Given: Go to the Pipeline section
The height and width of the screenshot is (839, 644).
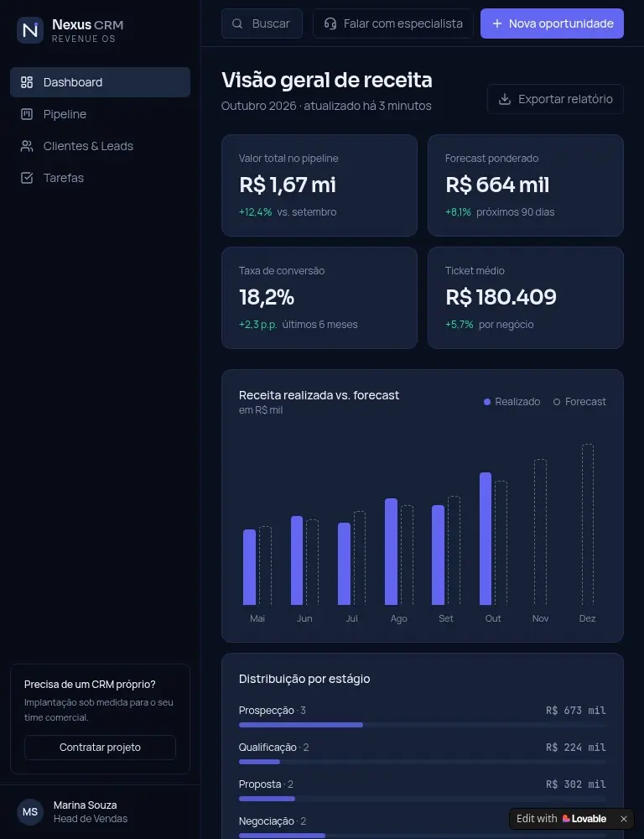Looking at the screenshot, I should pyautogui.click(x=100, y=114).
